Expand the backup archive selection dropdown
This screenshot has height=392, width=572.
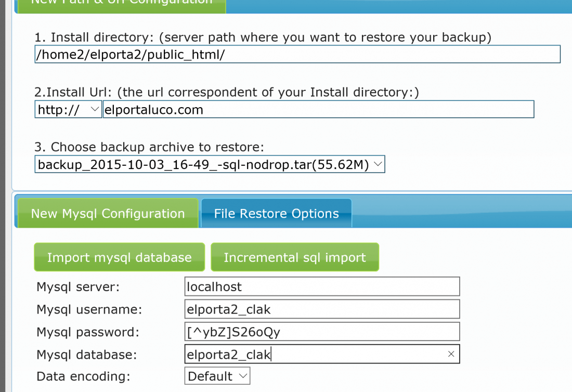click(210, 164)
